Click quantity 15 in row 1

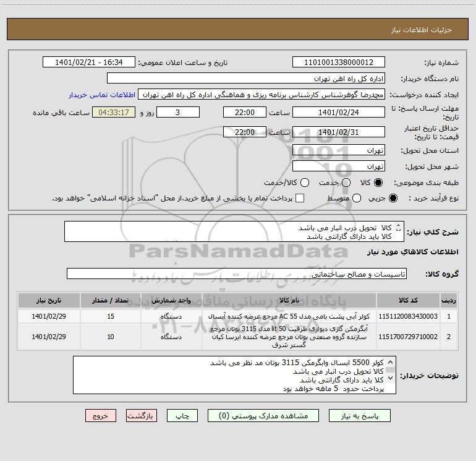coord(111,316)
